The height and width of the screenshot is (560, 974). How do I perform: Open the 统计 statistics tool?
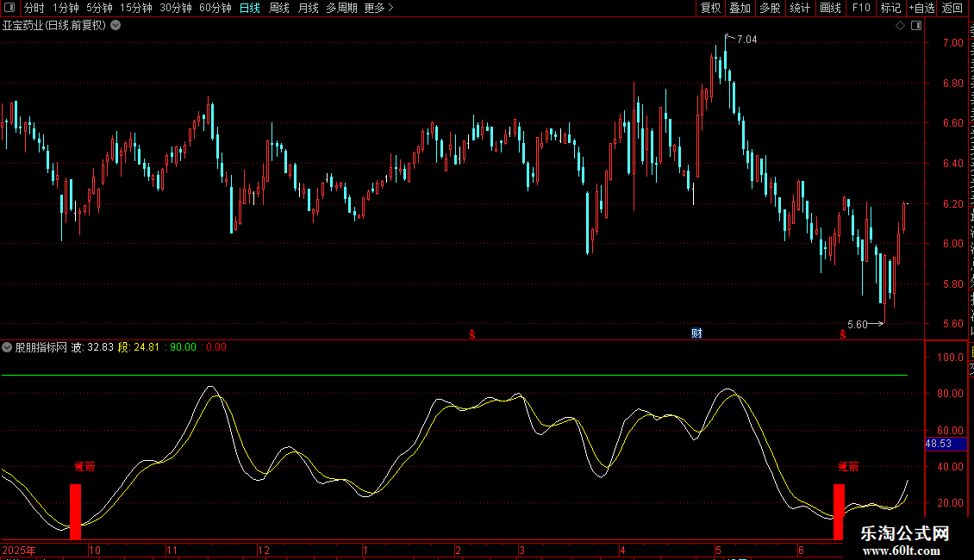pos(799,8)
